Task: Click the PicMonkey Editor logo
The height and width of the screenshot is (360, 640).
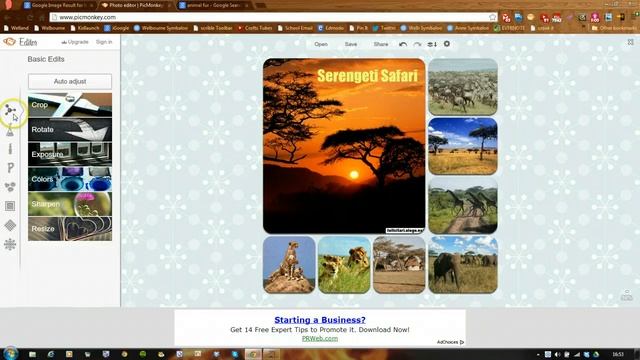Action: click(20, 42)
